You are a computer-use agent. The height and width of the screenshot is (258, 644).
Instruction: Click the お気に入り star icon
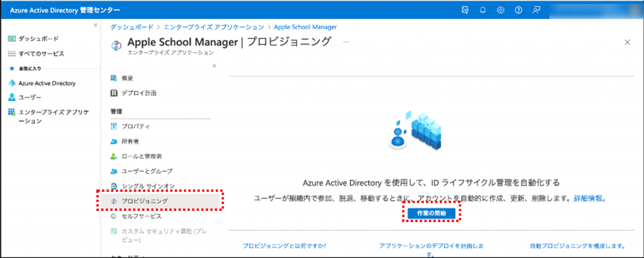pos(11,69)
